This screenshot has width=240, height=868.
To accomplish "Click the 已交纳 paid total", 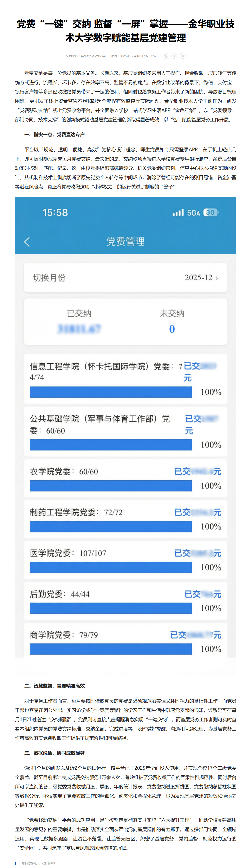I will [x=79, y=328].
